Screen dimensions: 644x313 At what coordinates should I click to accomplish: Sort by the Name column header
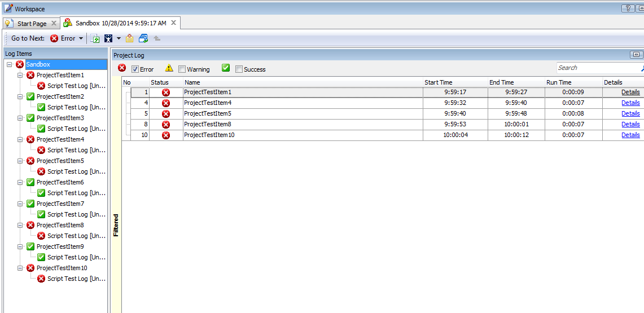click(x=303, y=82)
